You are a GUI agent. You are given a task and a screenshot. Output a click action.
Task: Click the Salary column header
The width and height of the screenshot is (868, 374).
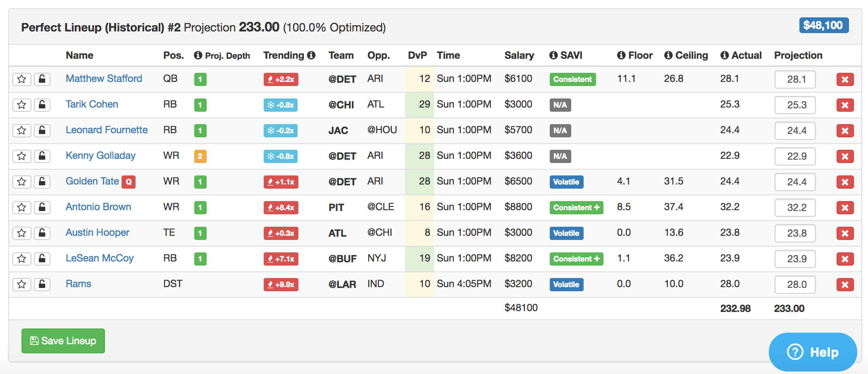519,55
